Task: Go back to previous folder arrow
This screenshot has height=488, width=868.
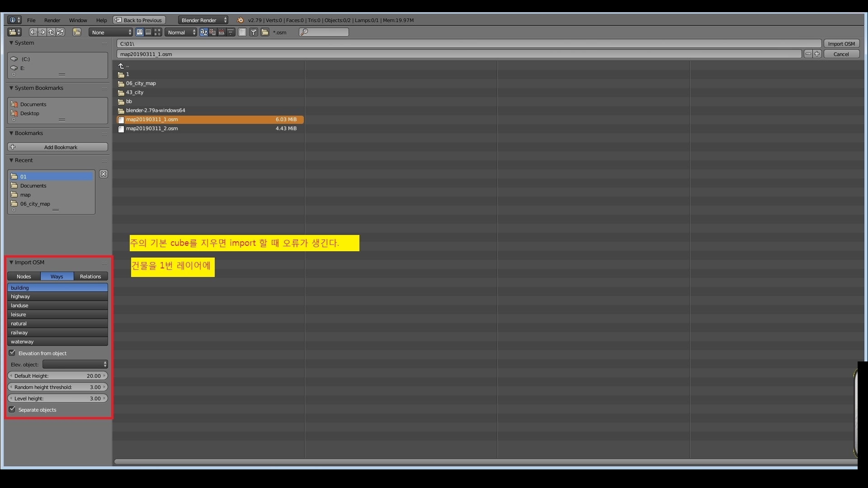Action: pyautogui.click(x=33, y=32)
